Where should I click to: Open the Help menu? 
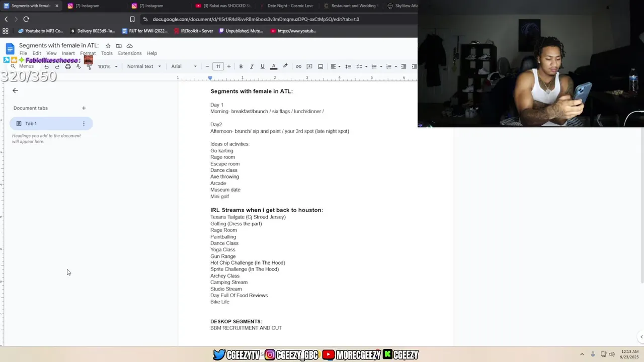[x=152, y=53]
